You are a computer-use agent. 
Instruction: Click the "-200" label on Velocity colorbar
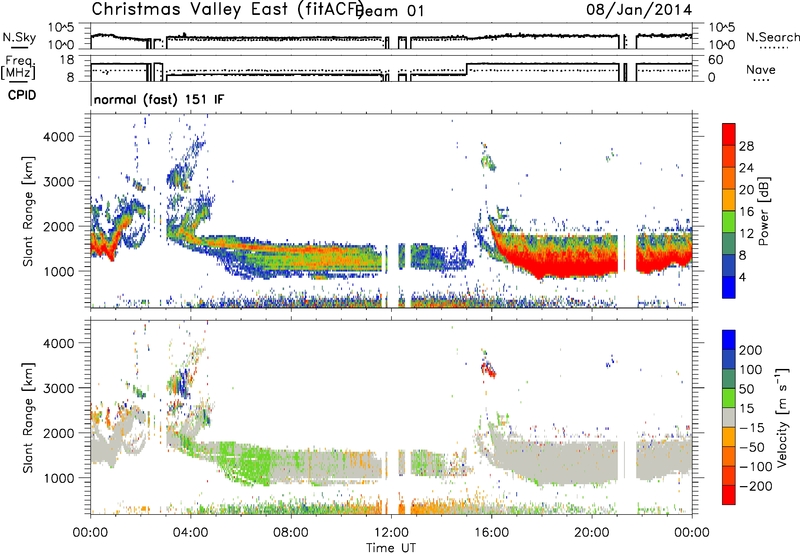[755, 486]
